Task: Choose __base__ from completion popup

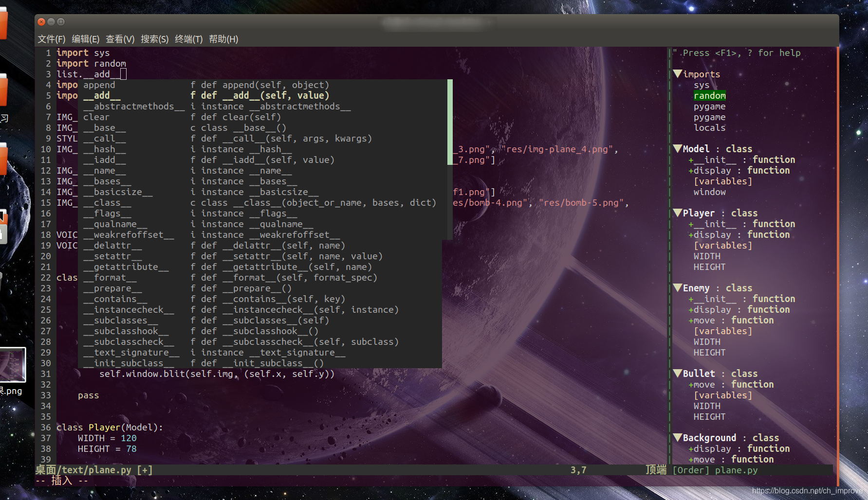Action: 262,127
